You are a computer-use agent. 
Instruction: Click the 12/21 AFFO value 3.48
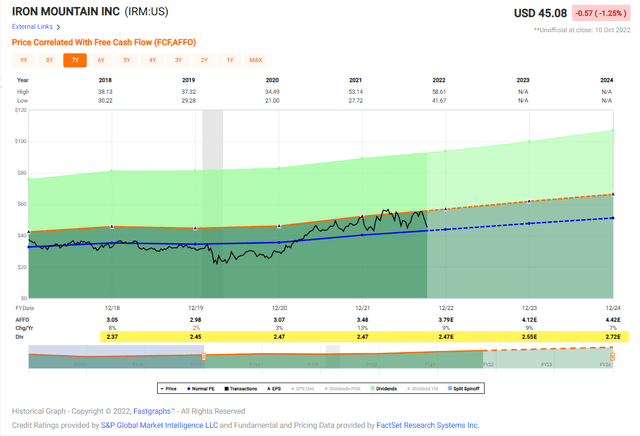[362, 320]
